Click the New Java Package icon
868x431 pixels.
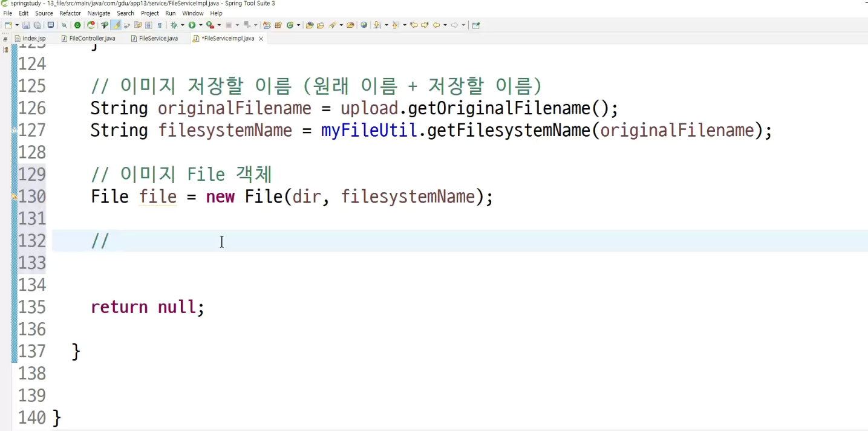click(278, 25)
